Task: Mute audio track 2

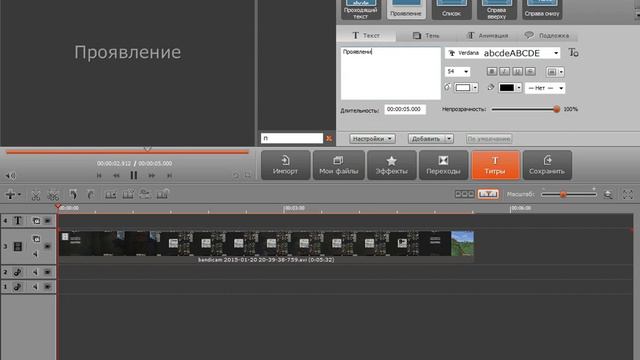Action: click(36, 272)
